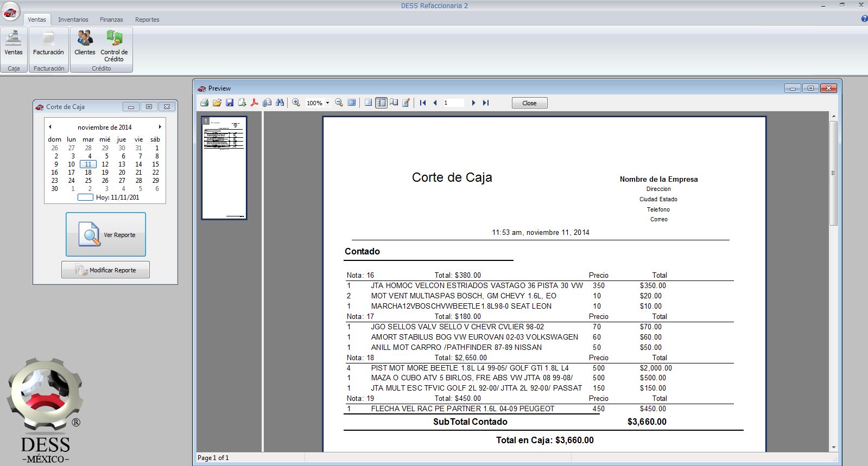
Task: Go to previous report page
Action: (x=435, y=103)
